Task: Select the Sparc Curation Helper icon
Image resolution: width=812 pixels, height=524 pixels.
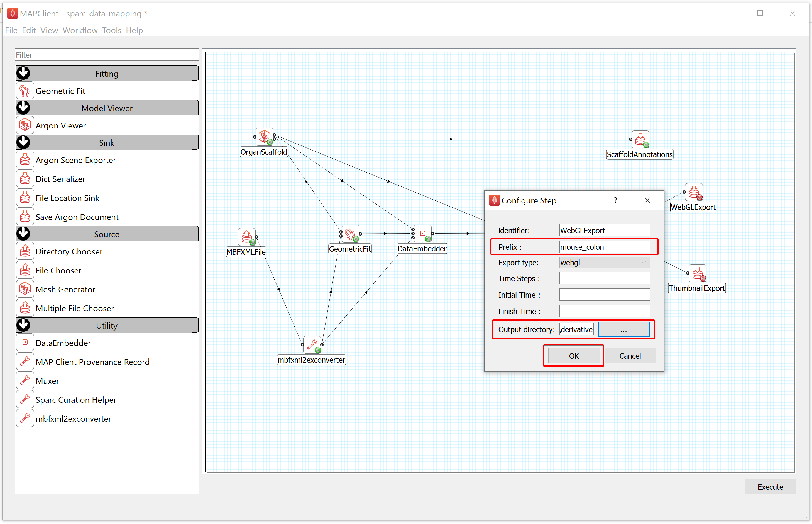Action: tap(25, 399)
